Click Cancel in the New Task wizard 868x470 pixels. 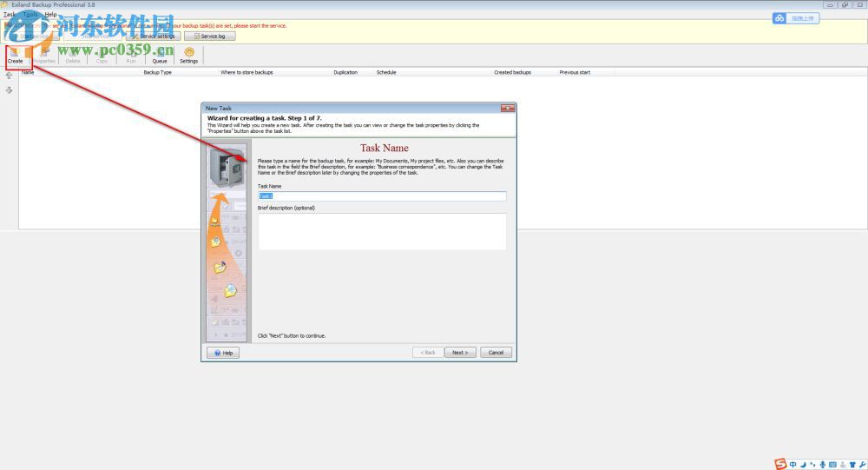point(496,353)
